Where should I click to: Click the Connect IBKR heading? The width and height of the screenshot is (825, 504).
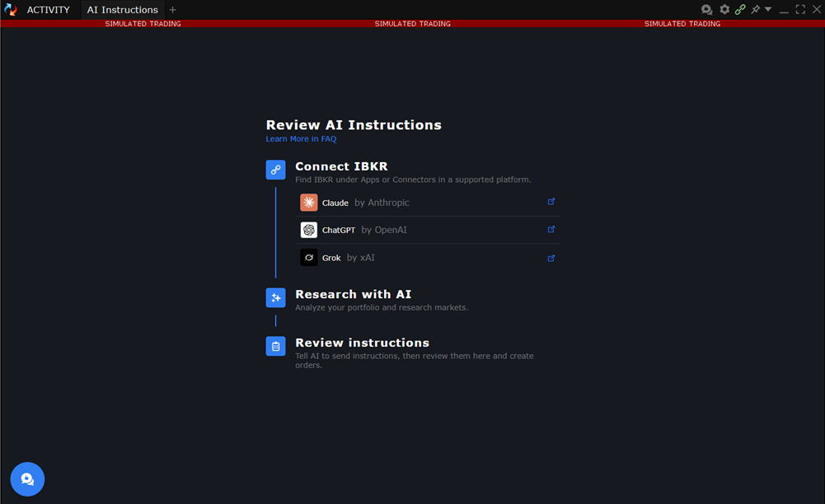(x=341, y=166)
